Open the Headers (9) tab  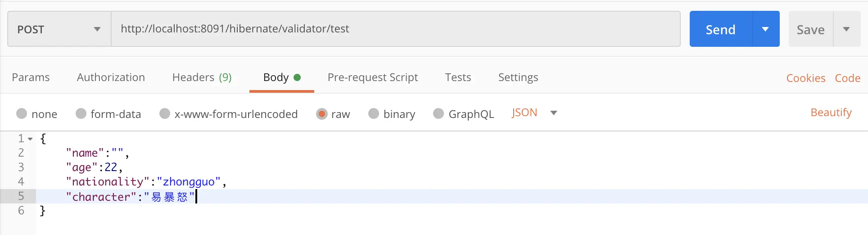point(202,77)
